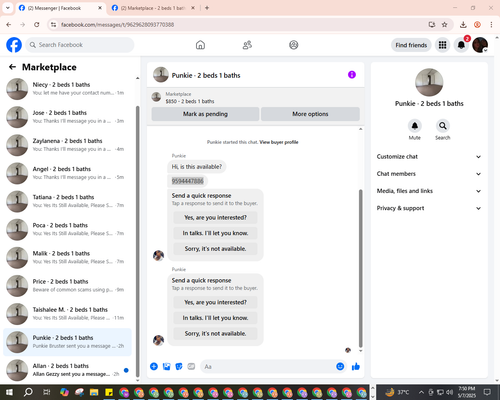Open Jose 2 beds 1 baths chat
Viewport: 500px width, 400px height.
tap(67, 117)
